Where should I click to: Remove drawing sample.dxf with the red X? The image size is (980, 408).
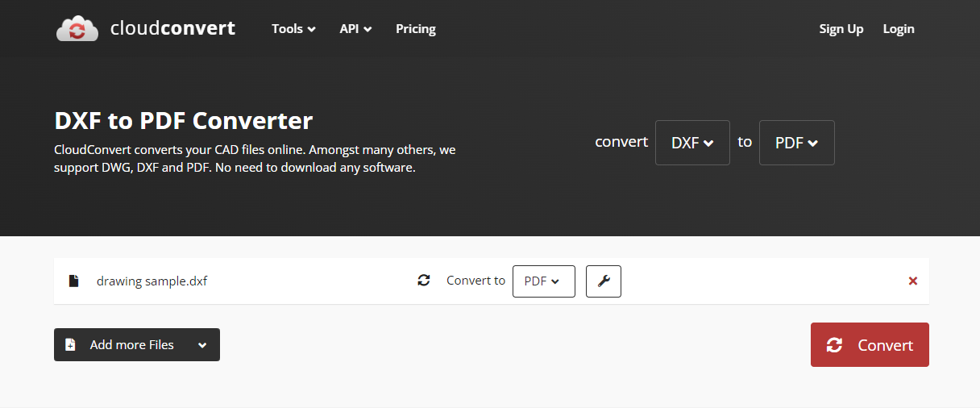pyautogui.click(x=913, y=281)
